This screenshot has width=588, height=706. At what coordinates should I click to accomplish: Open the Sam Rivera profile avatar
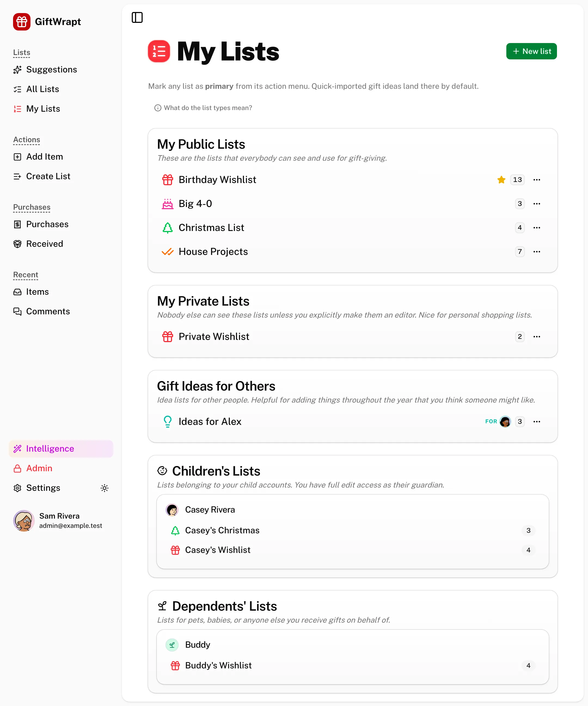click(23, 521)
